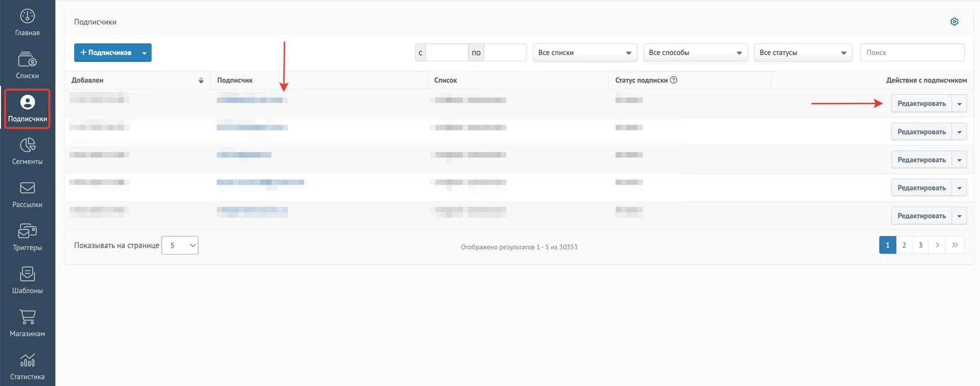The image size is (980, 386).
Task: Open the Все статусы dropdown
Action: (803, 53)
